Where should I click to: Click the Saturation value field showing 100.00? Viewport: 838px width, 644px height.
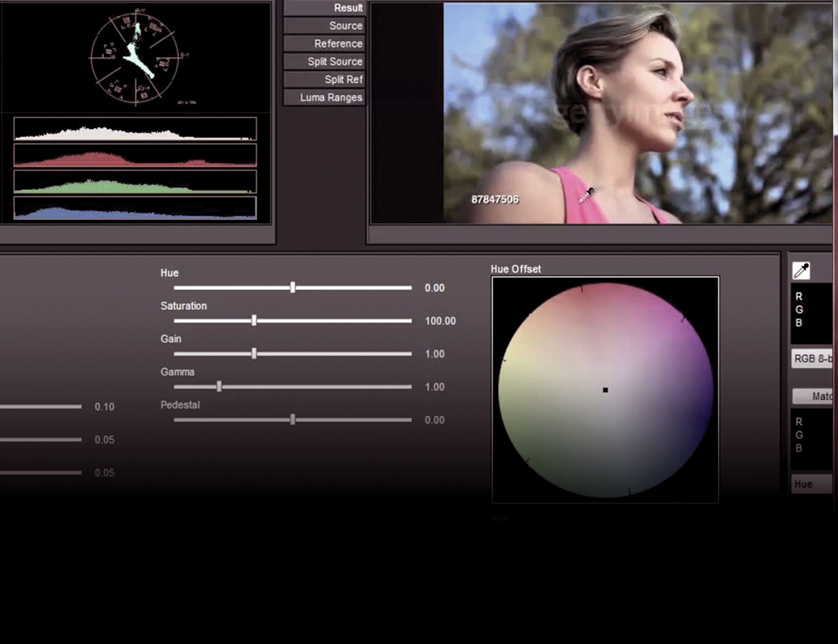[x=440, y=321]
